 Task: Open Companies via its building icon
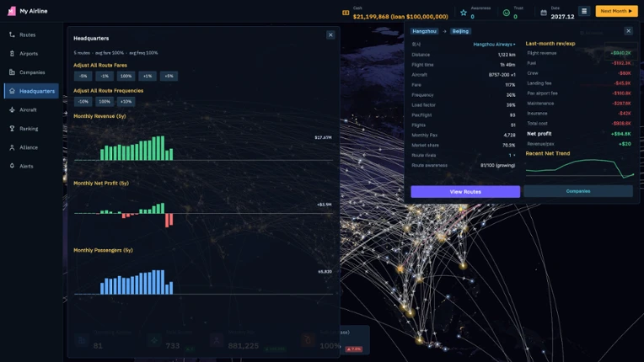pos(12,72)
